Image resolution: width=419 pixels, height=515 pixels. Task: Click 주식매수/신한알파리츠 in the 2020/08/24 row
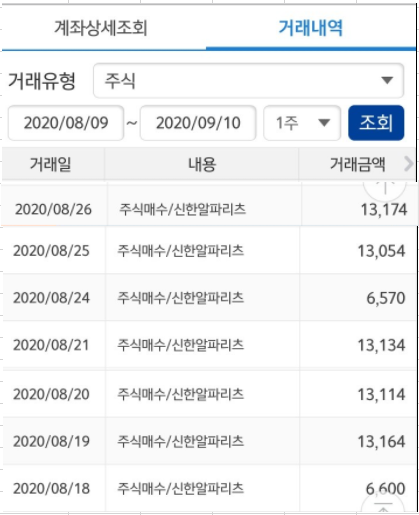(181, 297)
